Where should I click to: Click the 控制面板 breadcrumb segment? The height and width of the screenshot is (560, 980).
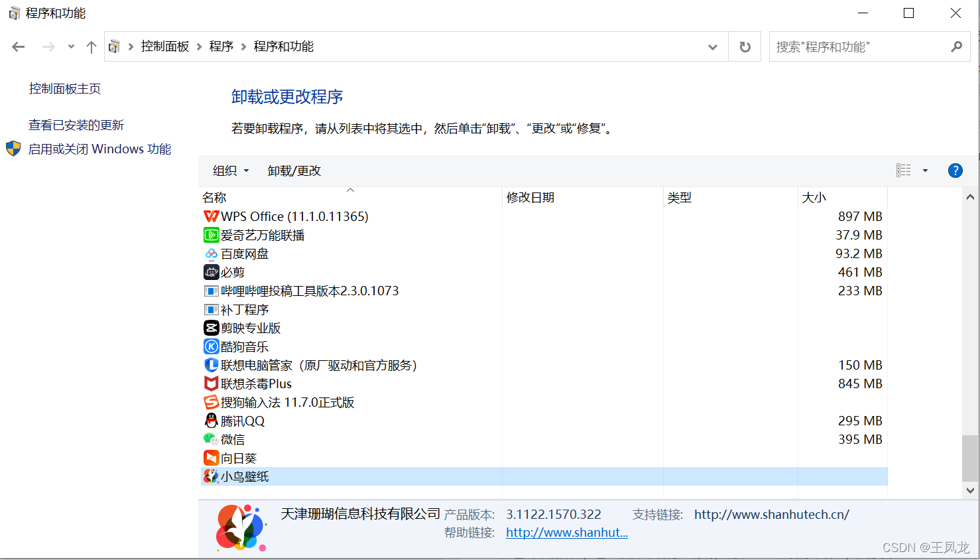[x=165, y=46]
